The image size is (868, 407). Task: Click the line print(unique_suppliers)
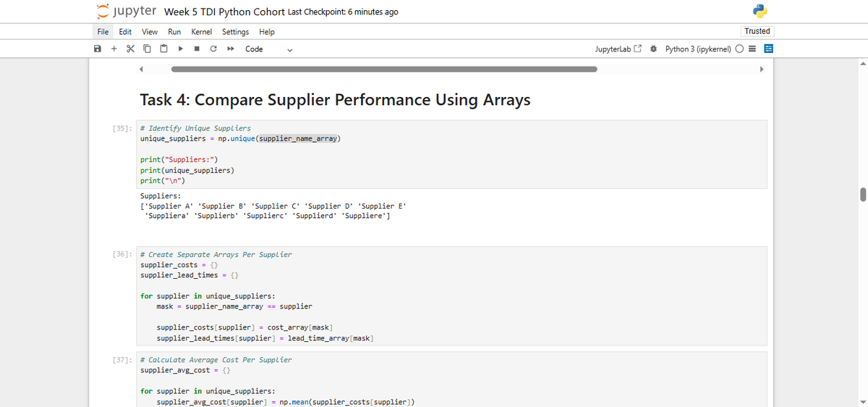187,169
